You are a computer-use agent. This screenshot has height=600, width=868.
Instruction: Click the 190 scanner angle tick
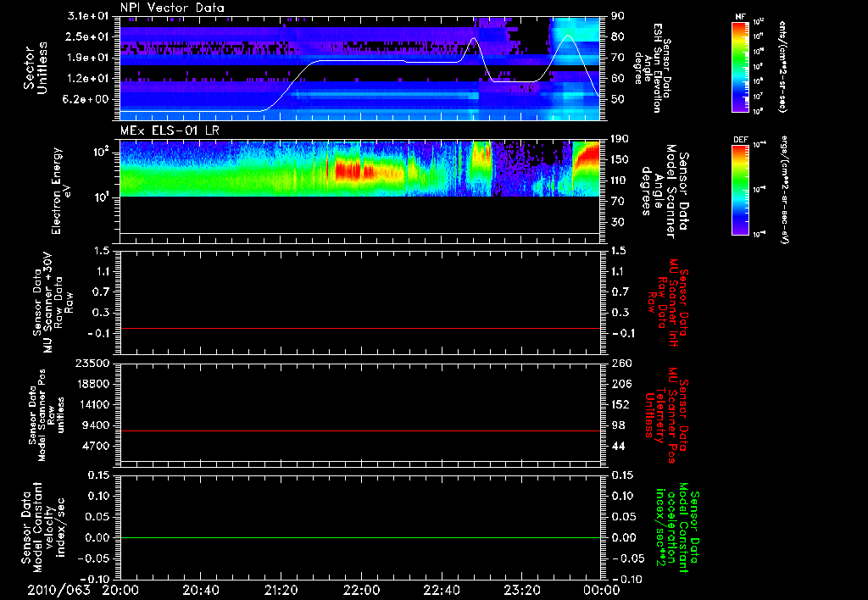pos(620,139)
